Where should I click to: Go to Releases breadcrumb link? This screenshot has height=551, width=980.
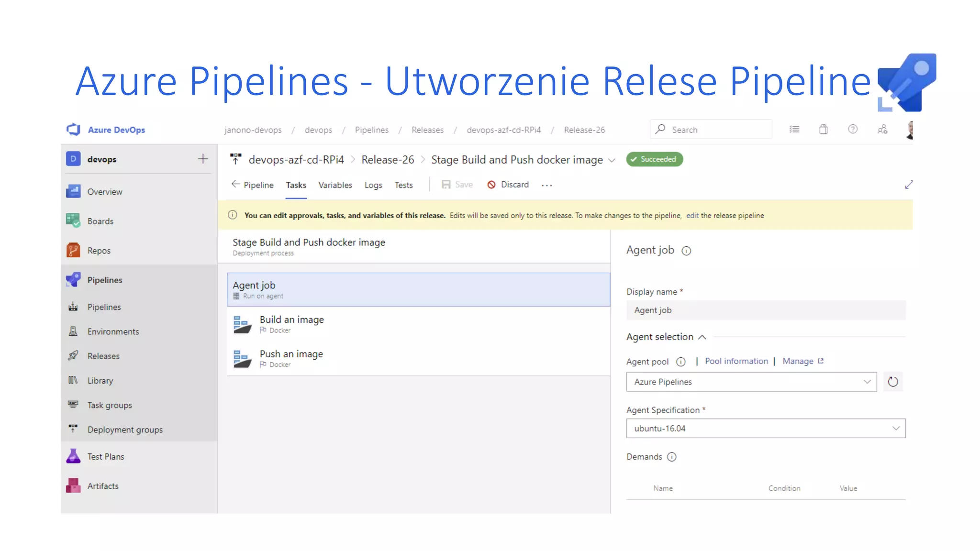pos(427,130)
